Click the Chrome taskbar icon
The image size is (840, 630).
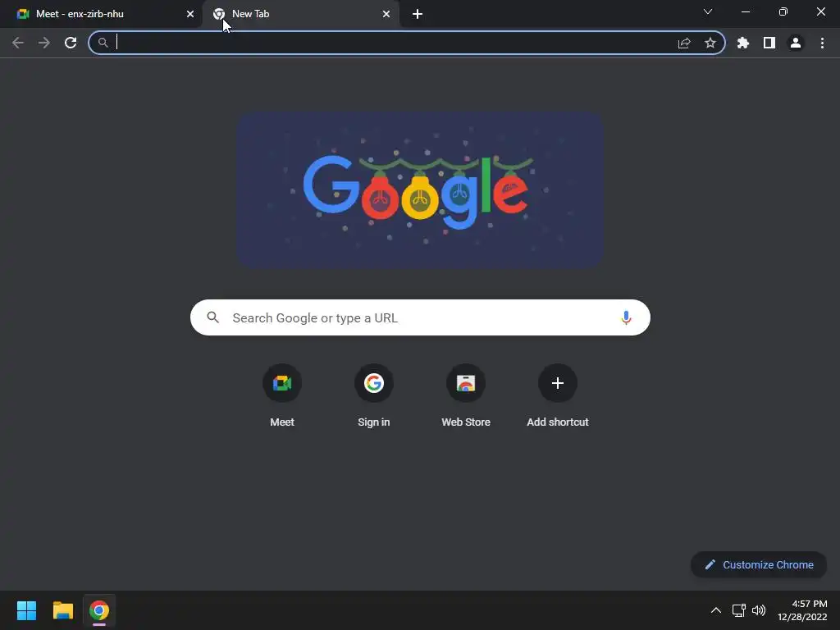pyautogui.click(x=99, y=610)
